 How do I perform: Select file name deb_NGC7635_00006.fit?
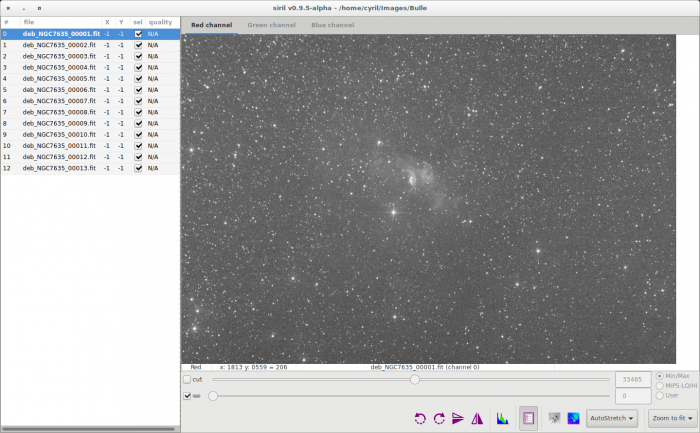[x=59, y=90]
